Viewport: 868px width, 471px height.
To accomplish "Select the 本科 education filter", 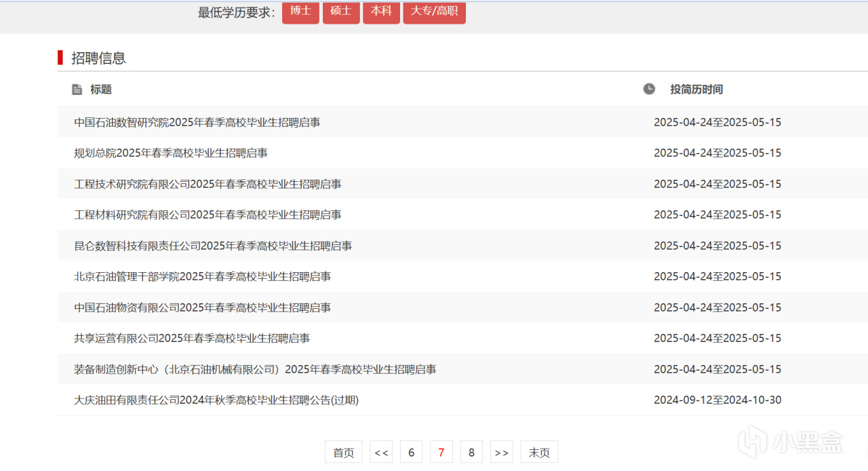I will 381,12.
